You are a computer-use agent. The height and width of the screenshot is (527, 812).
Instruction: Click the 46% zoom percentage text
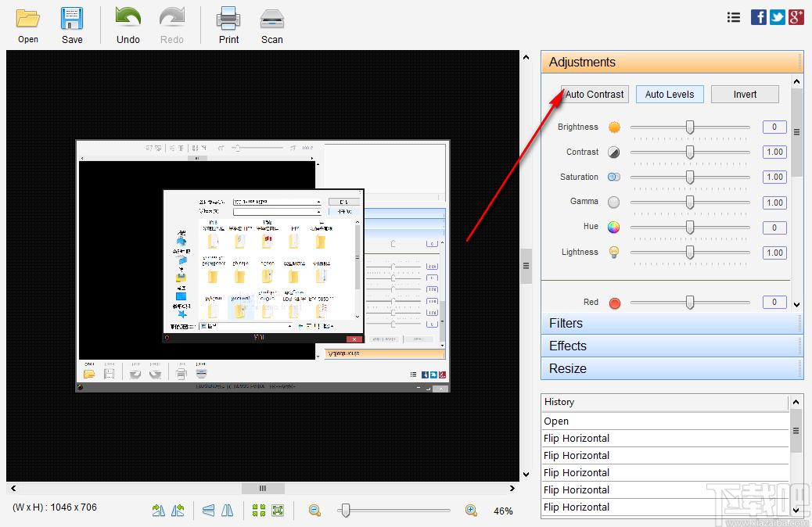[503, 511]
